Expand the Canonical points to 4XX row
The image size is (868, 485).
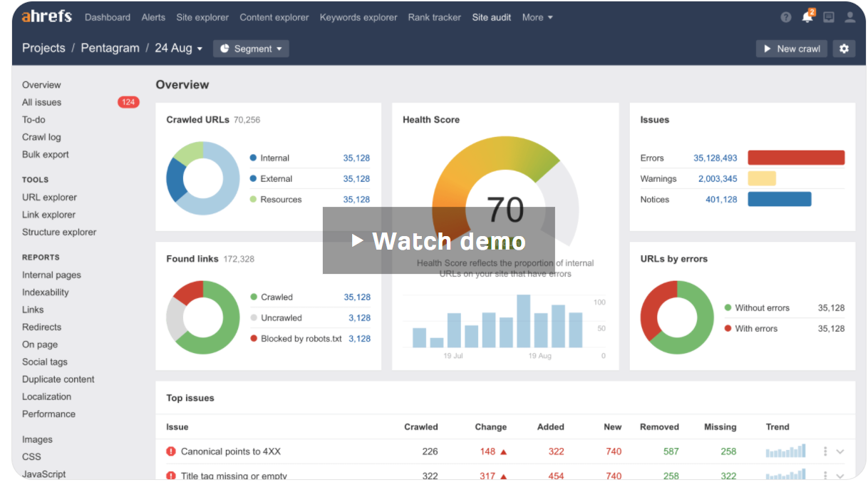point(839,451)
